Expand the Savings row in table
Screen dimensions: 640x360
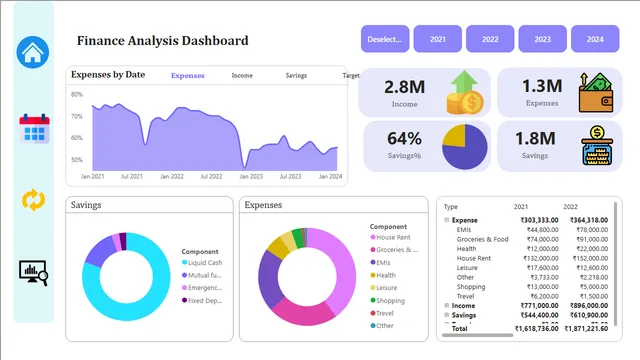pos(447,315)
